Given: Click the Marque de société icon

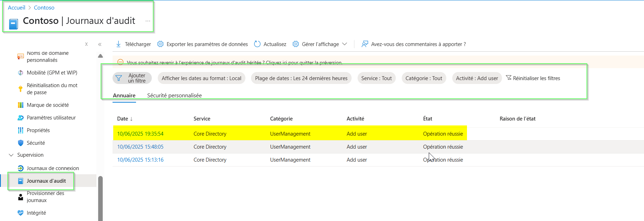Looking at the screenshot, I should click(21, 105).
